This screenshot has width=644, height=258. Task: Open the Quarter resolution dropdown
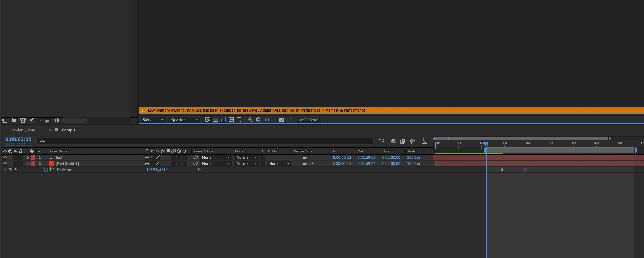tap(184, 120)
